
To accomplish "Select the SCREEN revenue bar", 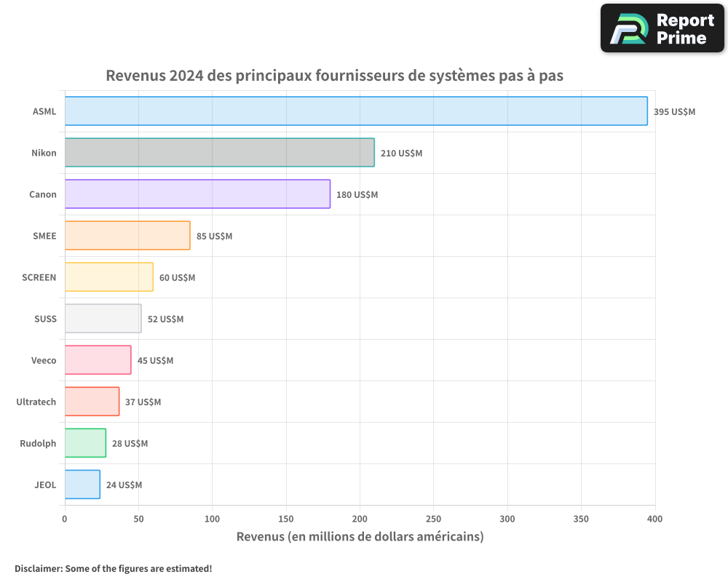I will (109, 277).
